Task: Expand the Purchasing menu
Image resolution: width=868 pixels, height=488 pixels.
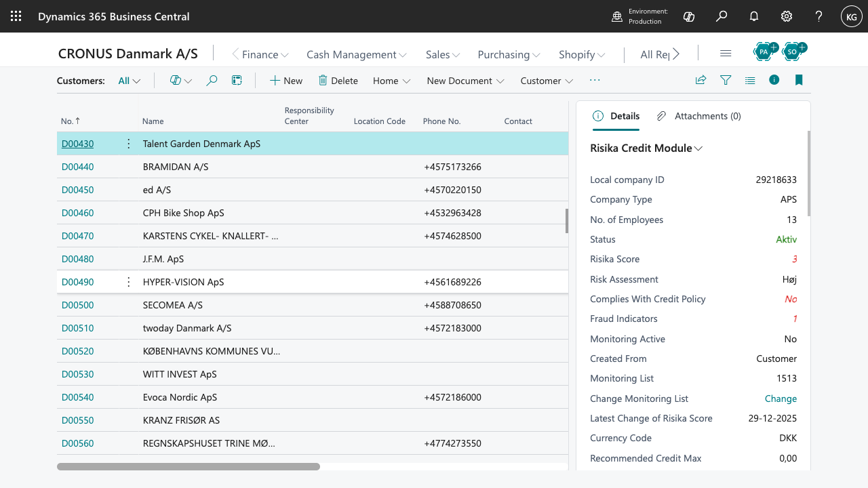Action: click(x=509, y=54)
